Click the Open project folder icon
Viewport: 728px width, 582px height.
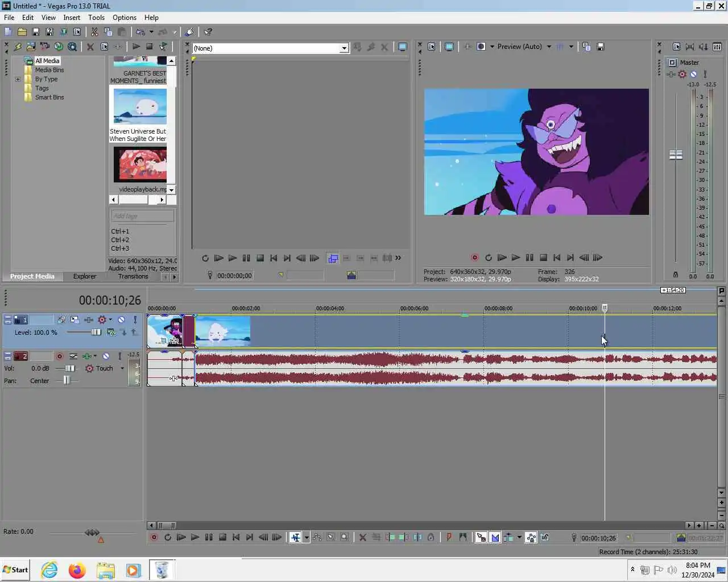(x=22, y=32)
